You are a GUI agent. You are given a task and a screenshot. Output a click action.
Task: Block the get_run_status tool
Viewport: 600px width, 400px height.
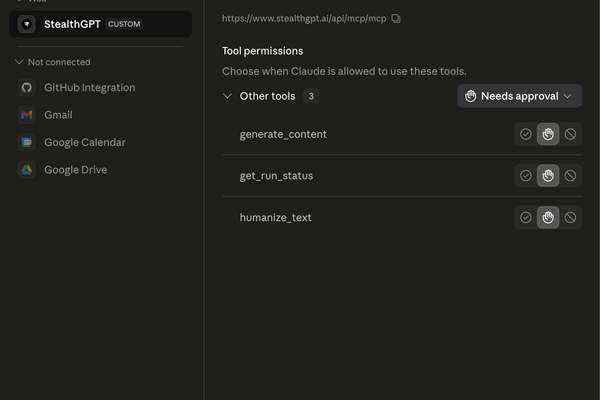click(x=571, y=176)
